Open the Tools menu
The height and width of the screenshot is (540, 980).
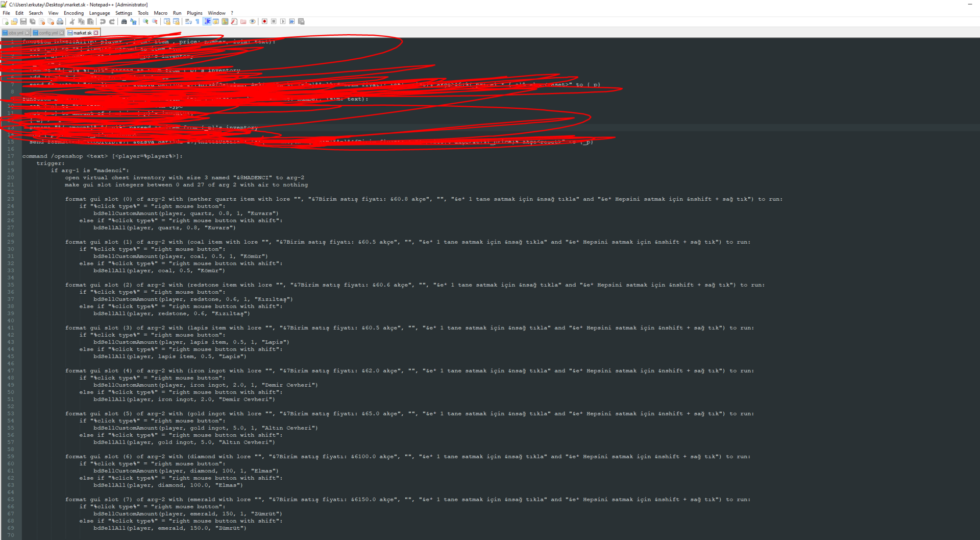pyautogui.click(x=143, y=13)
